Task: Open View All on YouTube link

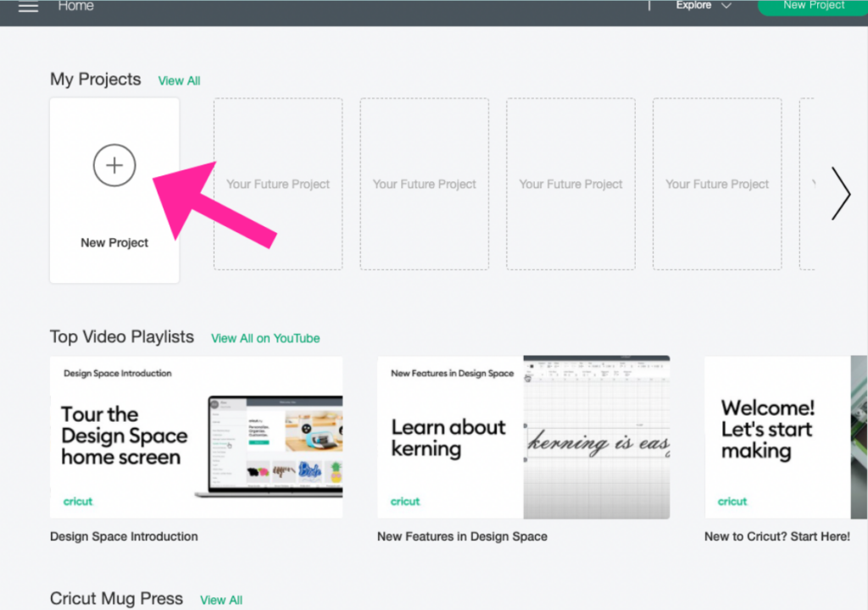Action: click(265, 338)
